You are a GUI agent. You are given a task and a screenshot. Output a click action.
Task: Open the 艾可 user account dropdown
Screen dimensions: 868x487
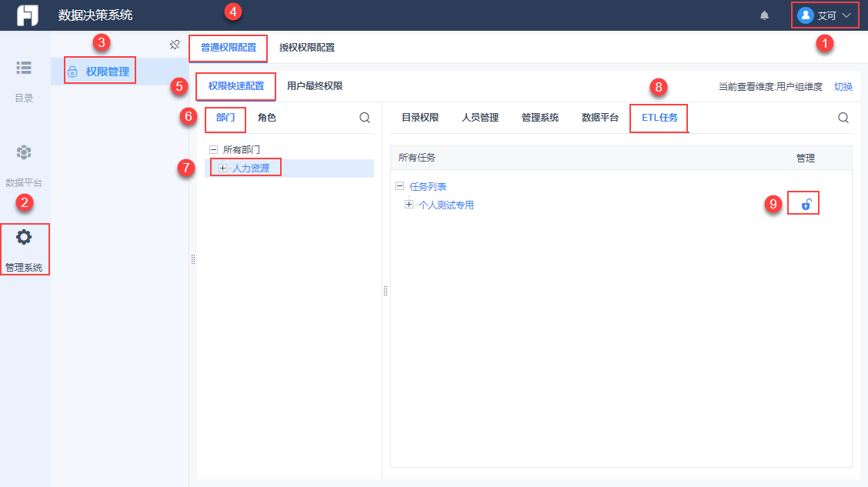click(824, 15)
